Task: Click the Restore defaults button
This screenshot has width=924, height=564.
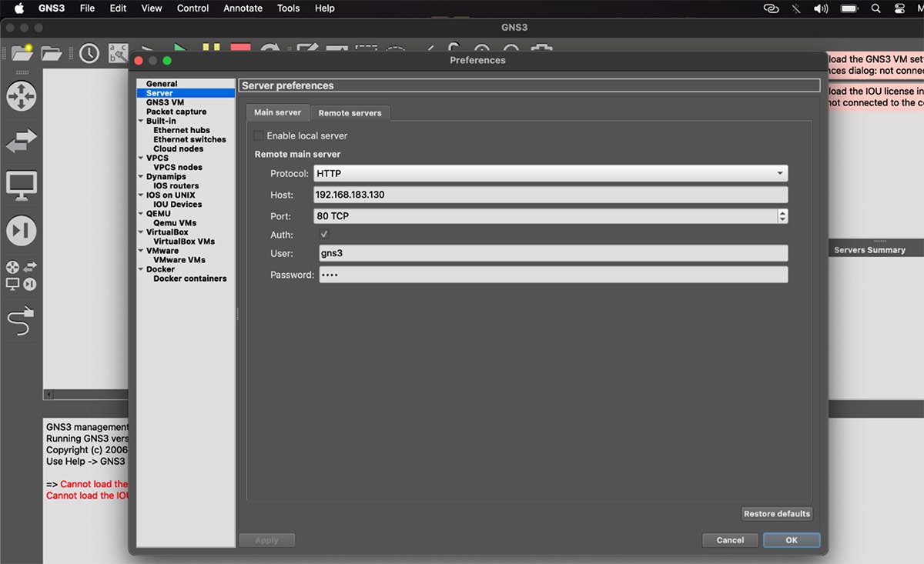Action: click(776, 514)
